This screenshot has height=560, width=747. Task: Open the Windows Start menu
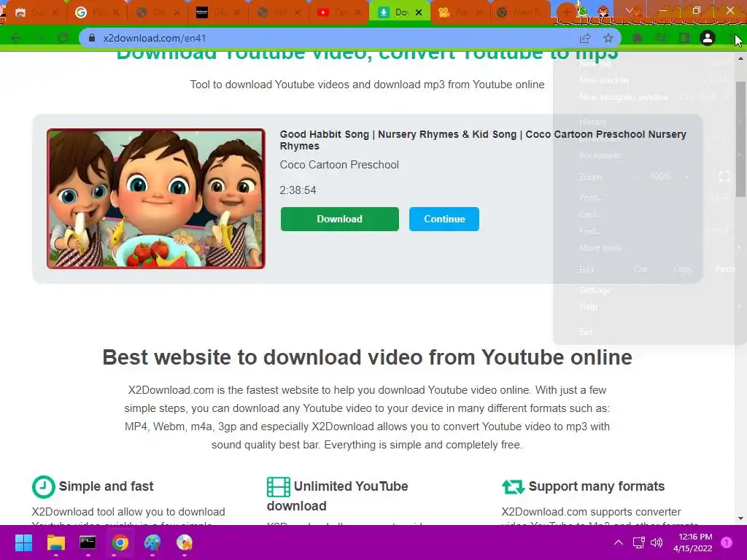pos(23,542)
